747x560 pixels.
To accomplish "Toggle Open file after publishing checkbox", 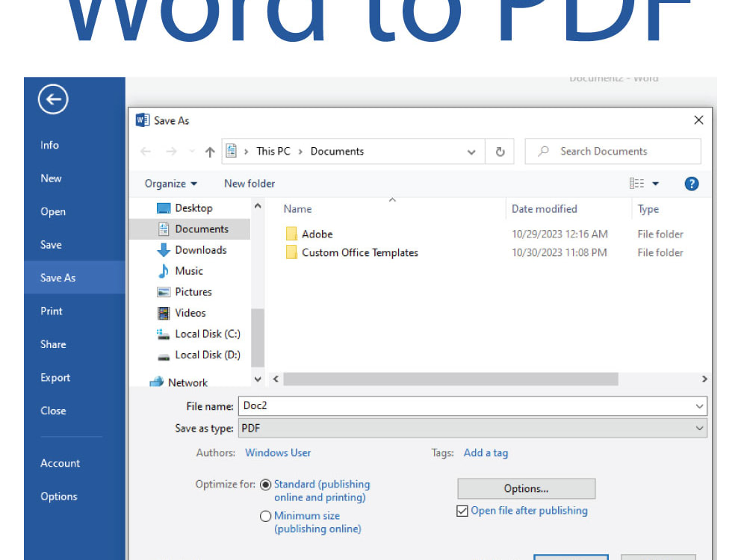I will 462,511.
